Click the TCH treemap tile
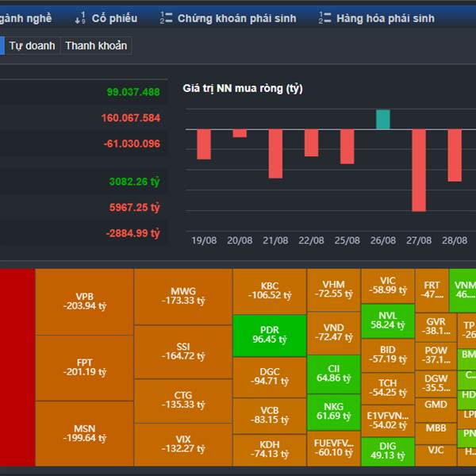Viewport: 476px width, 476px height. (x=388, y=388)
